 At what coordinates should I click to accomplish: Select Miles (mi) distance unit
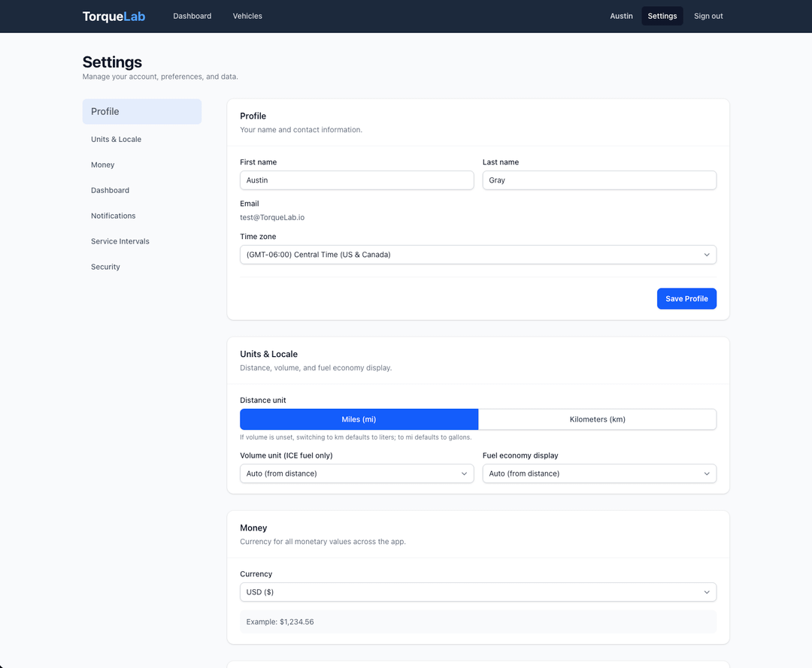(359, 419)
